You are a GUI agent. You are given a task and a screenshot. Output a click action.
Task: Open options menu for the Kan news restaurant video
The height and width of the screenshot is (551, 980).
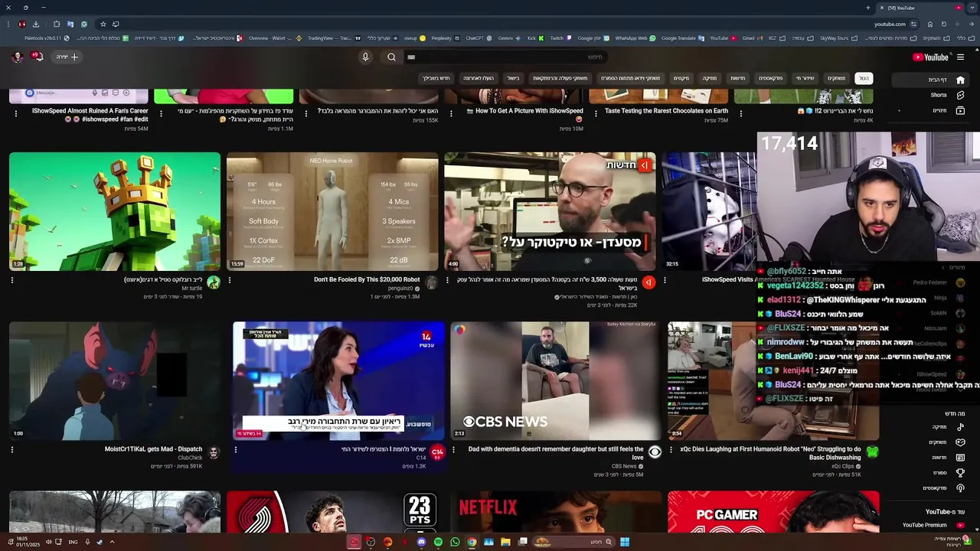[447, 280]
